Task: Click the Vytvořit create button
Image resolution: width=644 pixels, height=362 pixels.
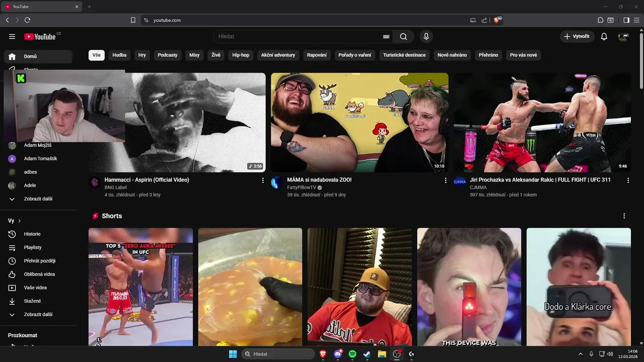Action: [x=577, y=37]
